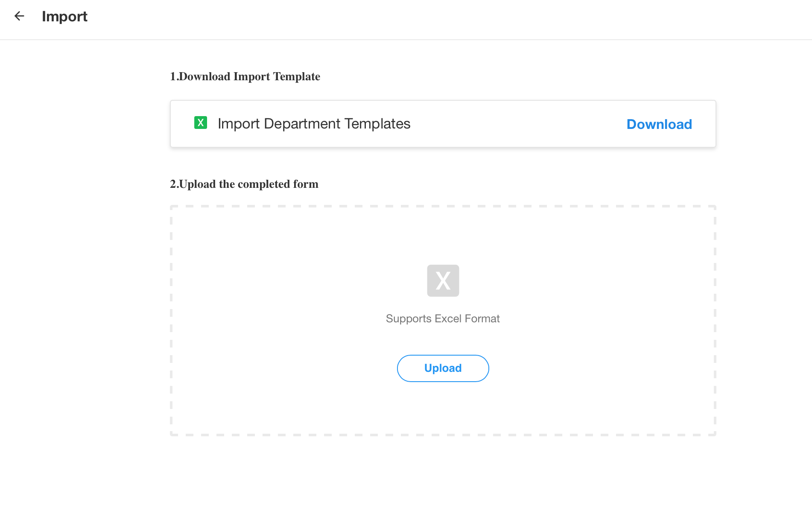Select the Import Department Templates label

pos(314,124)
